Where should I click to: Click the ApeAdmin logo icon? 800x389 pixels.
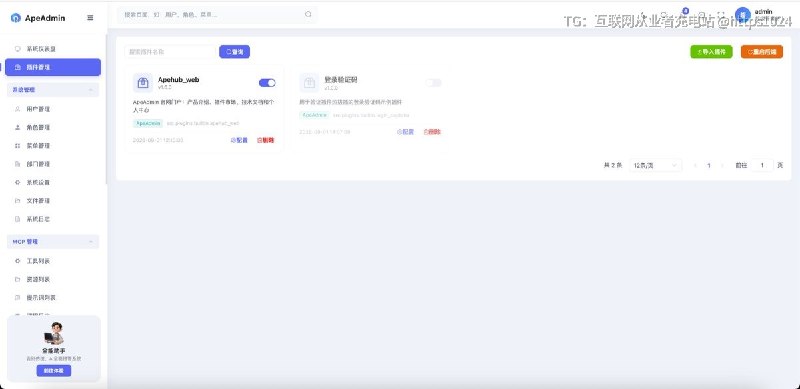point(16,18)
